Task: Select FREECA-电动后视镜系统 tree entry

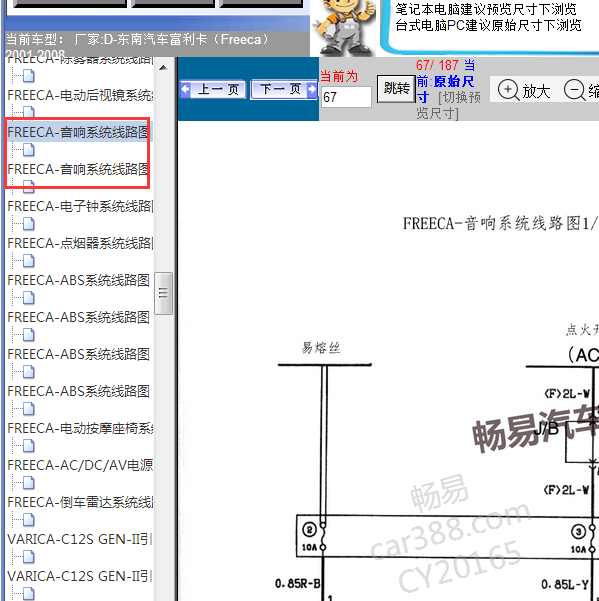Action: (80, 95)
